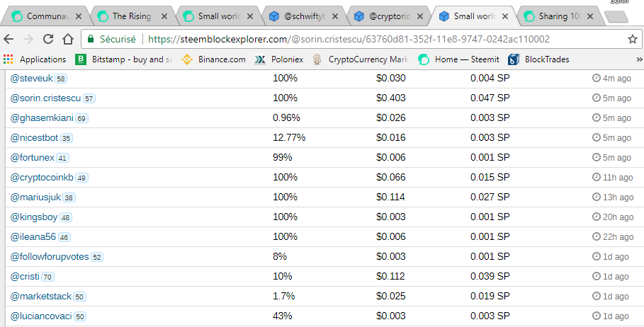Click the secure padlock icon
The height and width of the screenshot is (327, 644).
91,39
